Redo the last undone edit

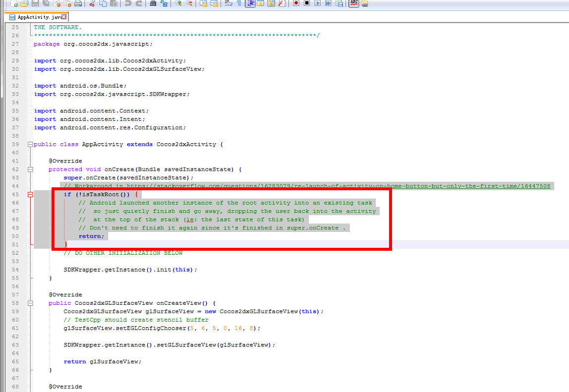pos(139,3)
